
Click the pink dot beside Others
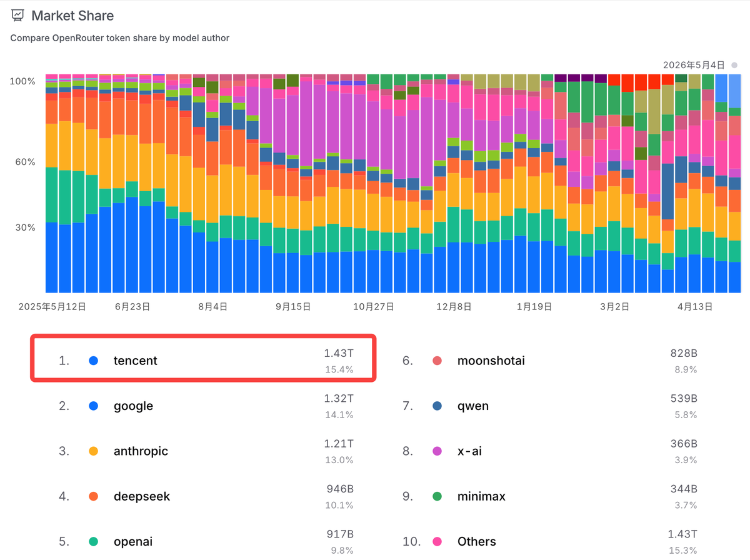[437, 542]
